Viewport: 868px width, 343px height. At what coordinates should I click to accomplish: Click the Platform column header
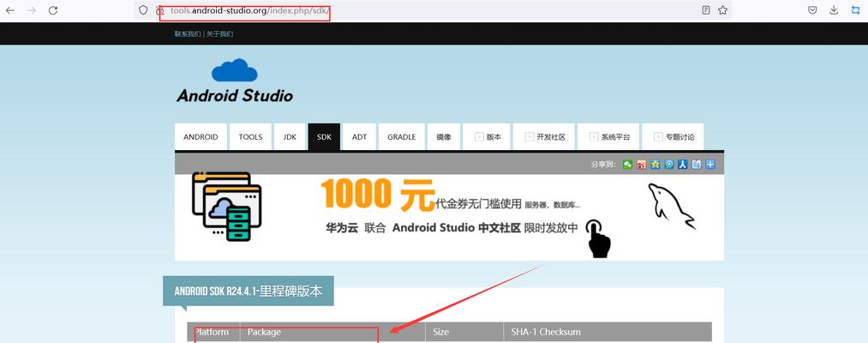click(212, 332)
